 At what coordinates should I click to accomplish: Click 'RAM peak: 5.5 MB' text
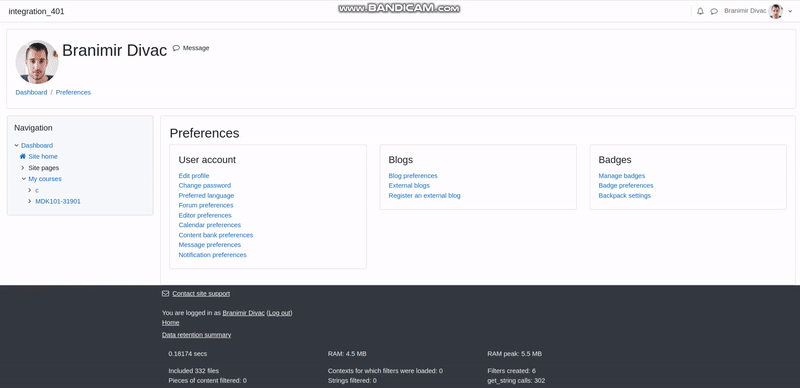(x=514, y=354)
